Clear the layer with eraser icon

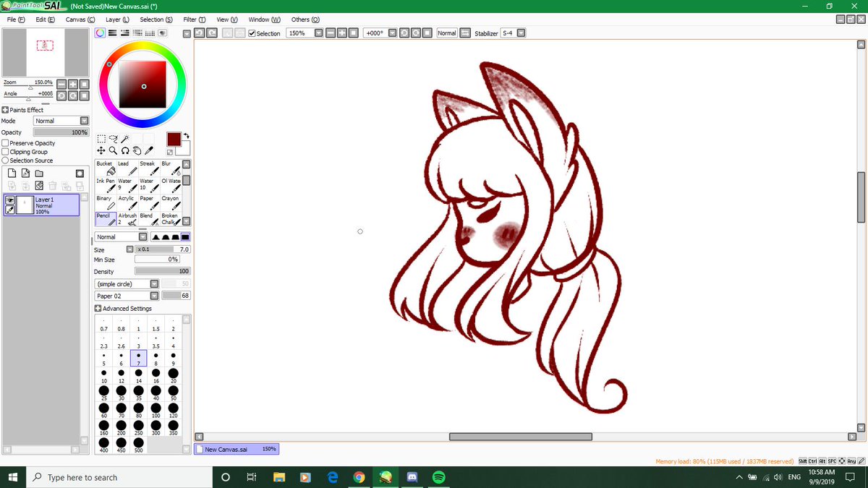coord(38,186)
